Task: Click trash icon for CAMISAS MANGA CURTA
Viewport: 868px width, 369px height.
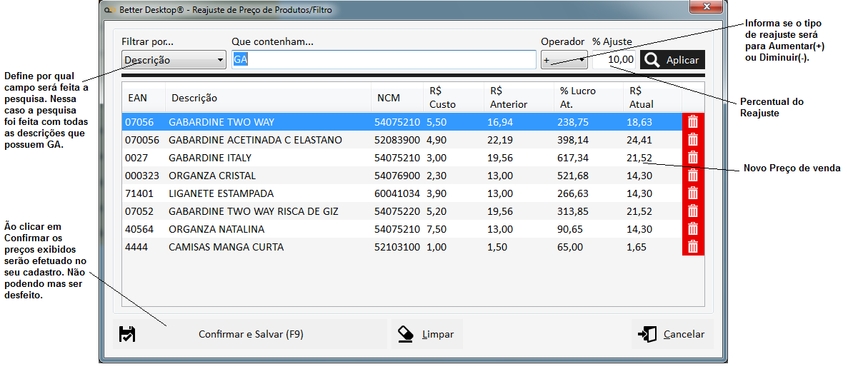Action: [692, 247]
